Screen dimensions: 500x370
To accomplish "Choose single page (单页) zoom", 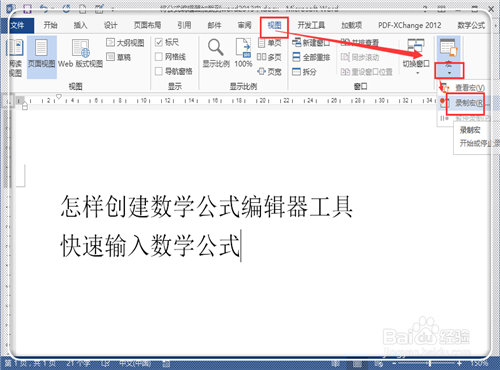I will [270, 43].
